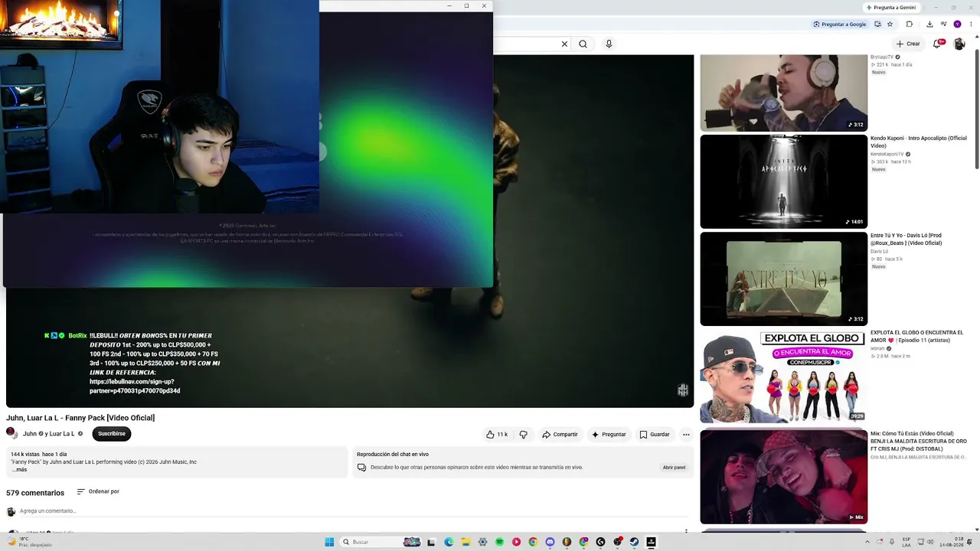The image size is (980, 551).
Task: Open Spotify from taskbar
Action: click(499, 542)
